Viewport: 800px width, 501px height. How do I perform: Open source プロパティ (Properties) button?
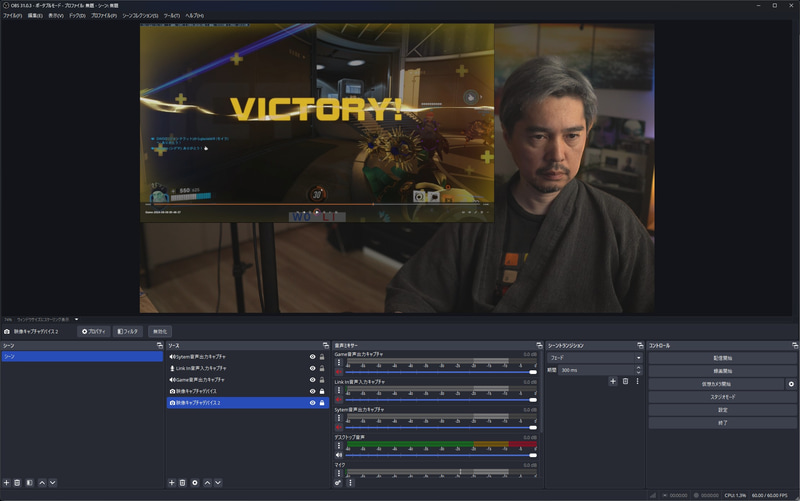[93, 332]
